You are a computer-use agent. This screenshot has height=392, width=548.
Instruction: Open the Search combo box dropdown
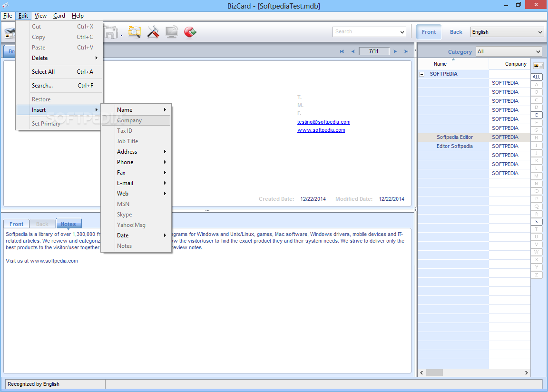402,32
